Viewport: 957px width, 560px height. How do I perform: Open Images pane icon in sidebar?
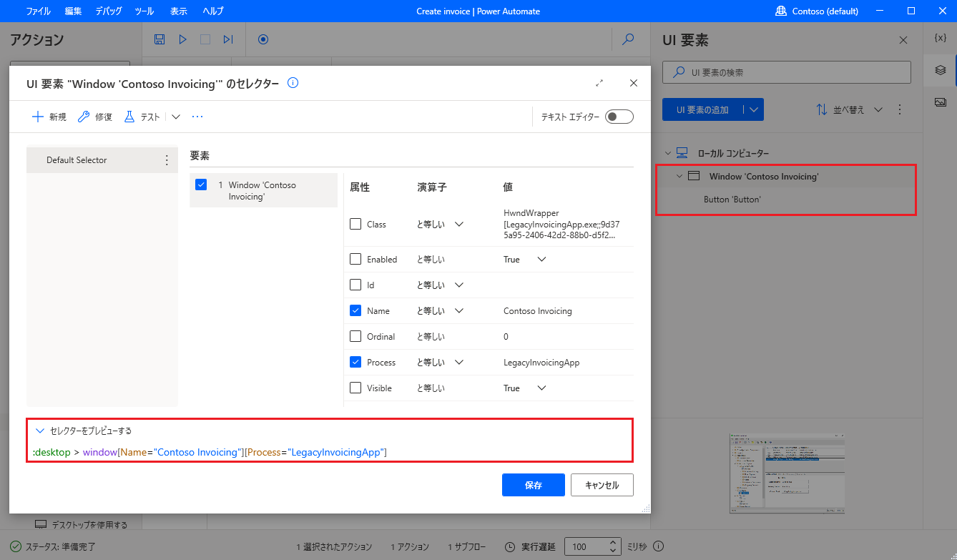pos(941,102)
